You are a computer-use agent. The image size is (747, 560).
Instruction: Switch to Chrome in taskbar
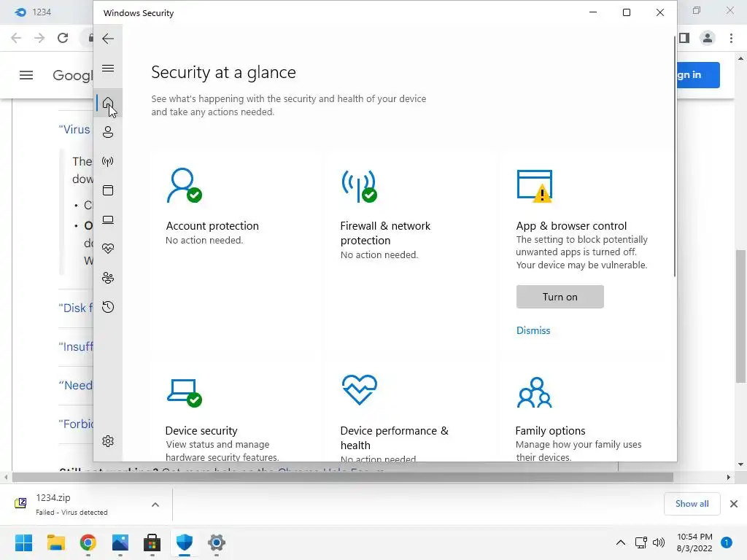point(88,542)
